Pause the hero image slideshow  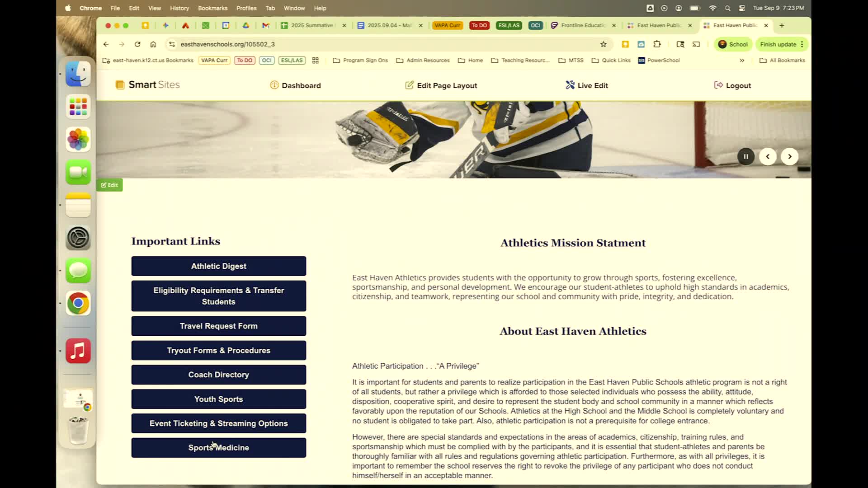pos(745,156)
